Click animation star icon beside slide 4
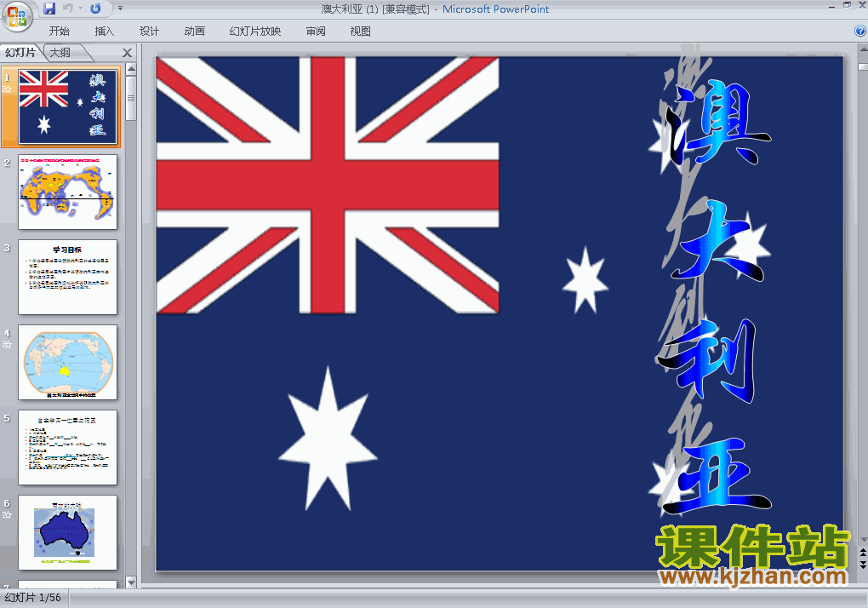Viewport: 868px width, 608px height. pyautogui.click(x=7, y=344)
